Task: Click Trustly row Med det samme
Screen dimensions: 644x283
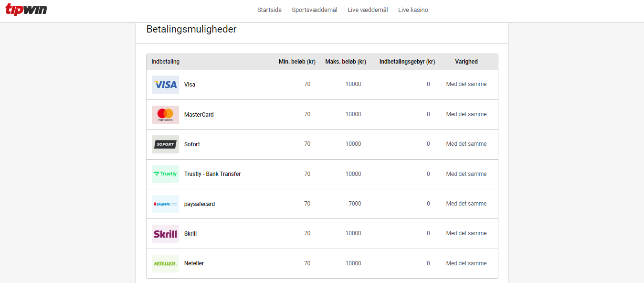Action: pos(466,174)
